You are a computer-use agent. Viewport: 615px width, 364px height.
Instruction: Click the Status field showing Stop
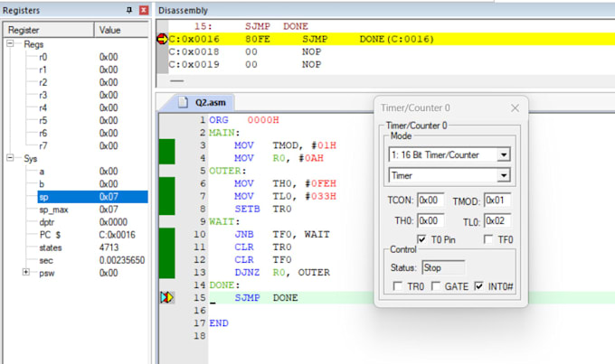443,267
